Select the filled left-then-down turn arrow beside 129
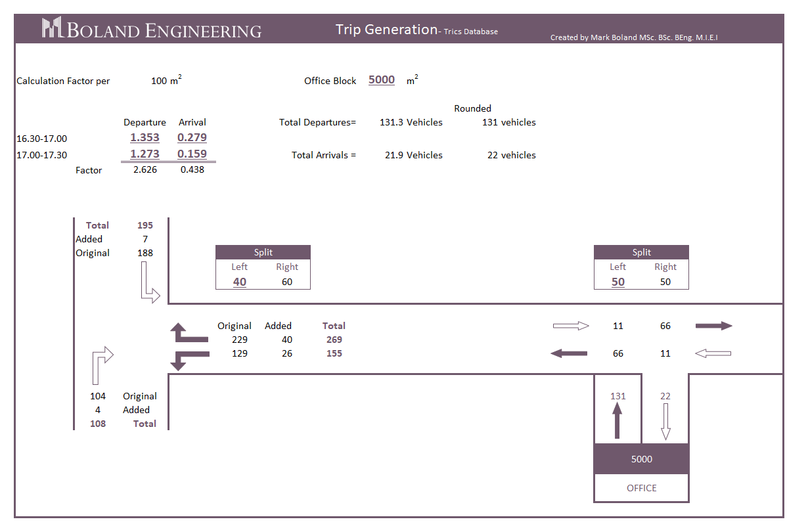The image size is (808, 532). [189, 360]
